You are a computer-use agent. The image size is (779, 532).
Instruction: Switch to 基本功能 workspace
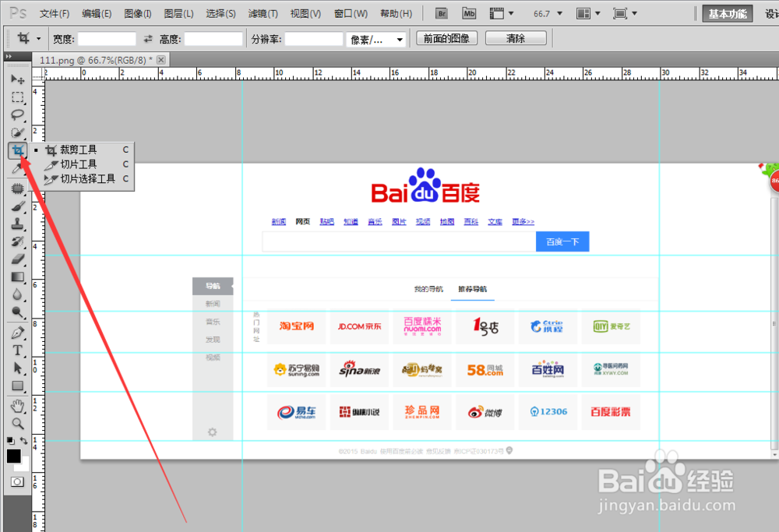(728, 14)
